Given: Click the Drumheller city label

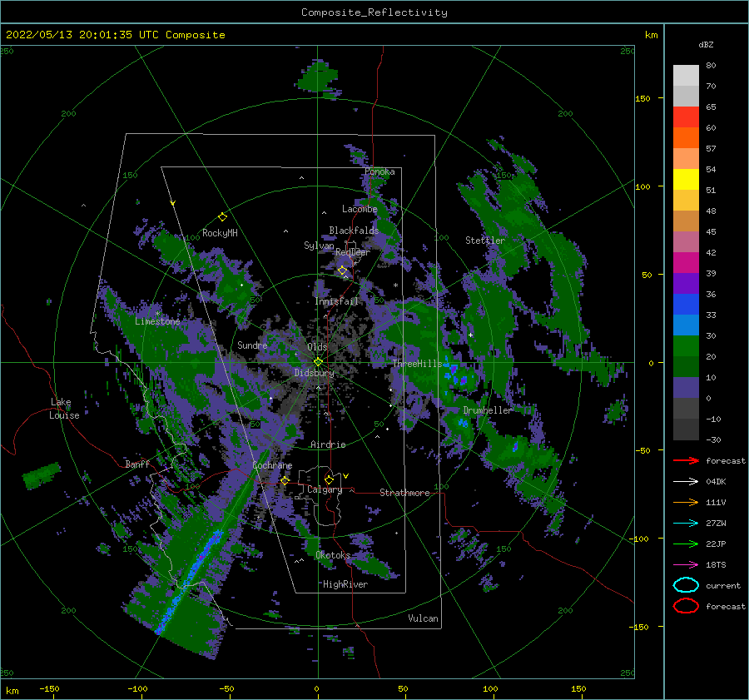Looking at the screenshot, I should (488, 410).
